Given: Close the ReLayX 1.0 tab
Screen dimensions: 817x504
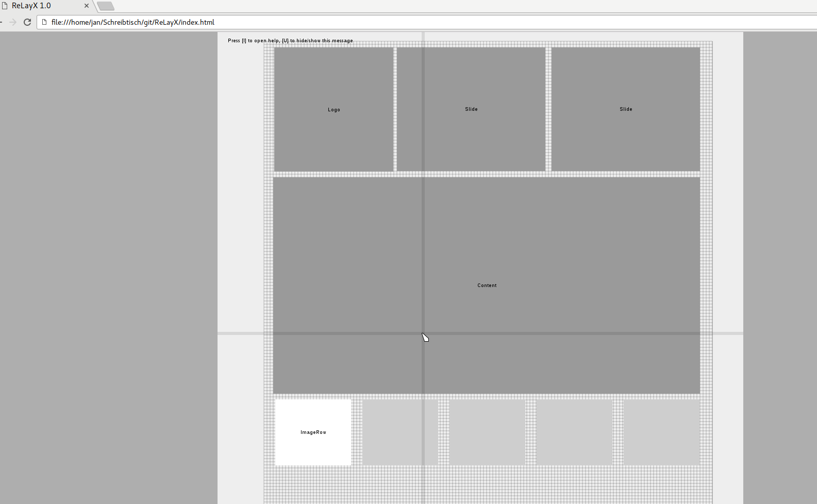Looking at the screenshot, I should [x=87, y=6].
